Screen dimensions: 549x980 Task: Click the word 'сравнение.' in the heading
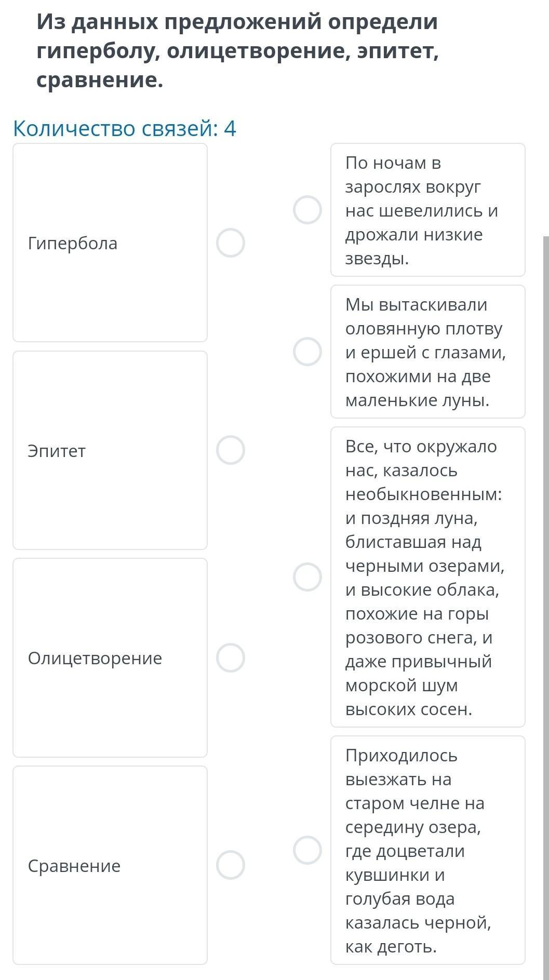click(x=100, y=80)
